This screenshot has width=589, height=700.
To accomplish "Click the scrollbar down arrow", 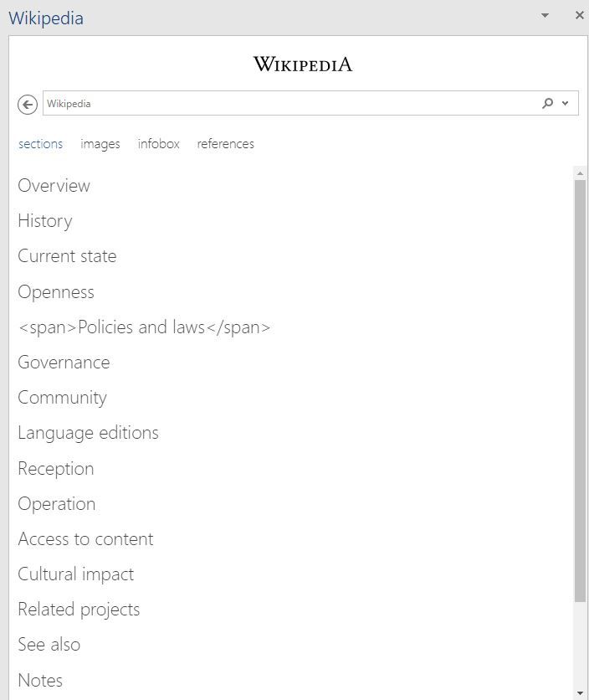I will (580, 693).
